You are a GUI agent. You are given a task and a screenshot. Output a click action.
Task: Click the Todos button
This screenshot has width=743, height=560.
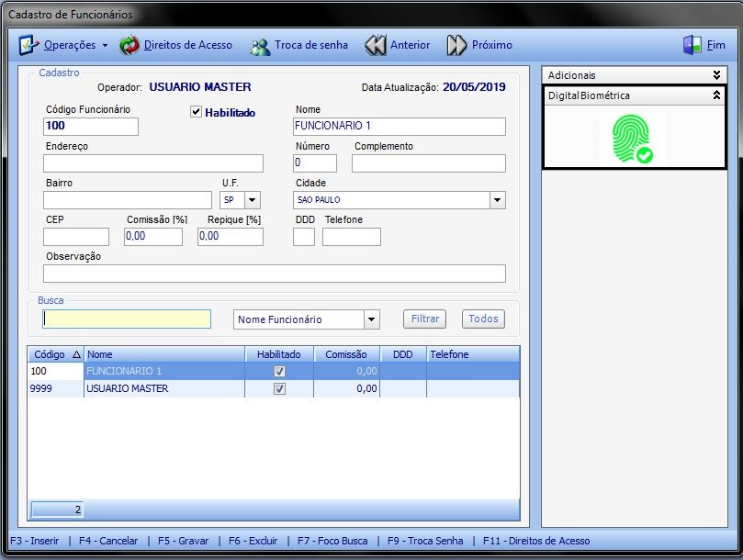(x=483, y=319)
